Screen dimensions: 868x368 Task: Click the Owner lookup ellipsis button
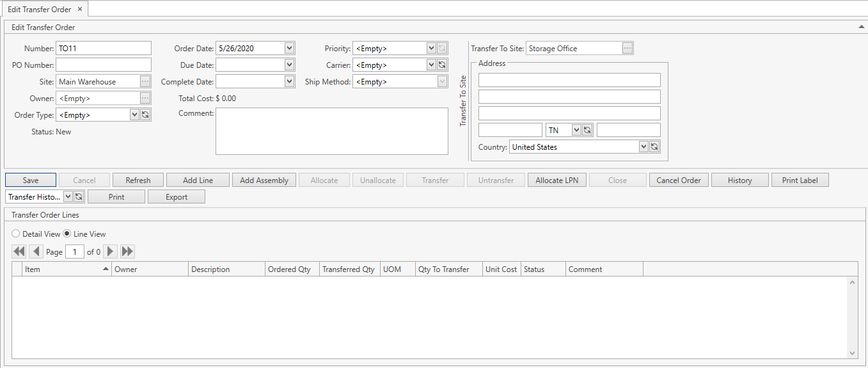coord(145,99)
